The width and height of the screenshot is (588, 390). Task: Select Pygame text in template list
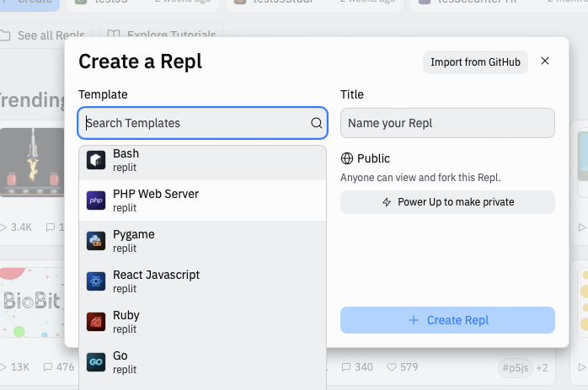click(134, 234)
